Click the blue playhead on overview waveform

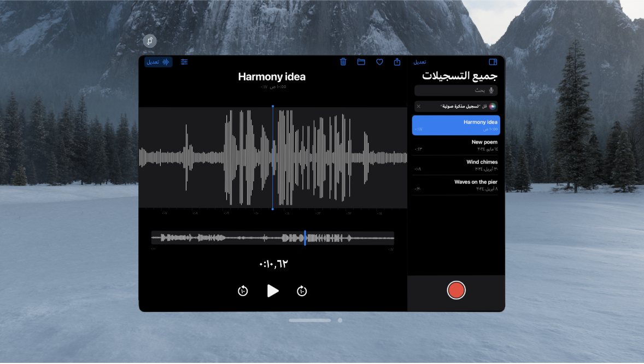point(305,238)
